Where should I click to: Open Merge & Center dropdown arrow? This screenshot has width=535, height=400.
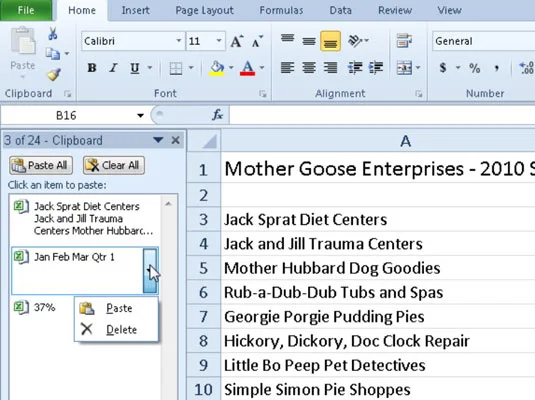click(418, 68)
